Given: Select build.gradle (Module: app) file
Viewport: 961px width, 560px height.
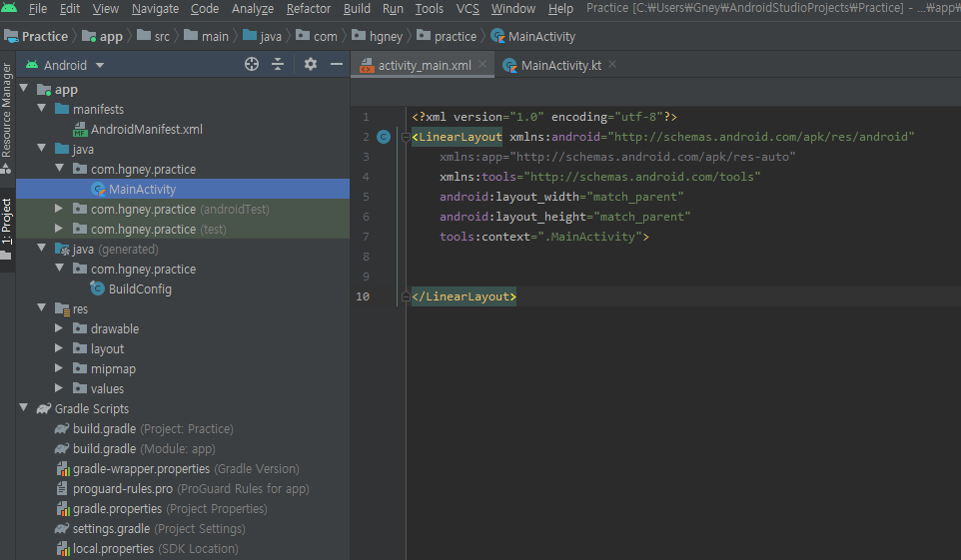Looking at the screenshot, I should tap(144, 449).
